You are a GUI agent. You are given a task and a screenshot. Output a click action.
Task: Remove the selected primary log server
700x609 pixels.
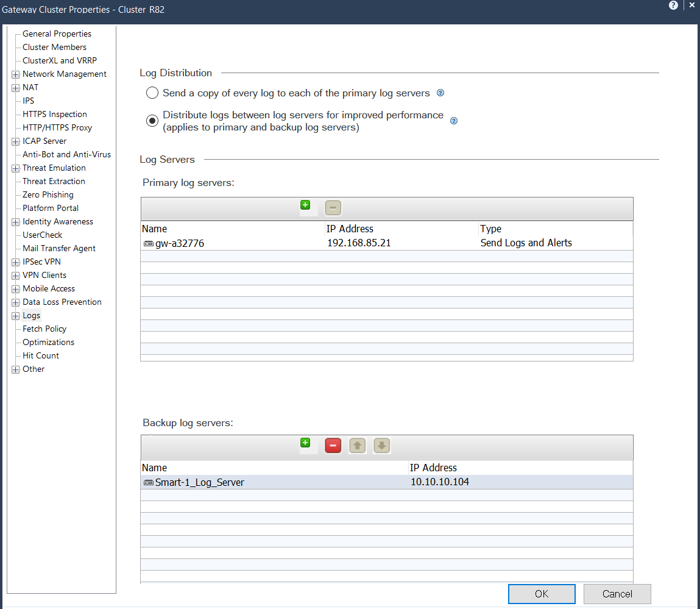pyautogui.click(x=333, y=207)
